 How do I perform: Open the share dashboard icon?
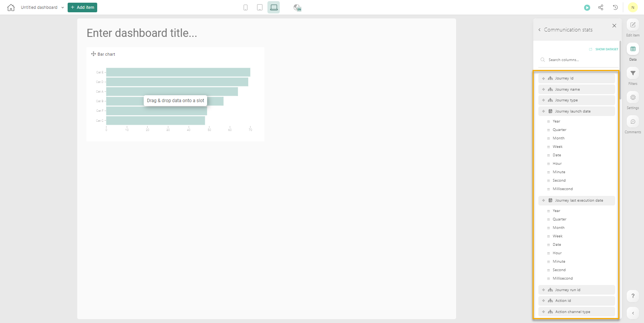point(601,8)
